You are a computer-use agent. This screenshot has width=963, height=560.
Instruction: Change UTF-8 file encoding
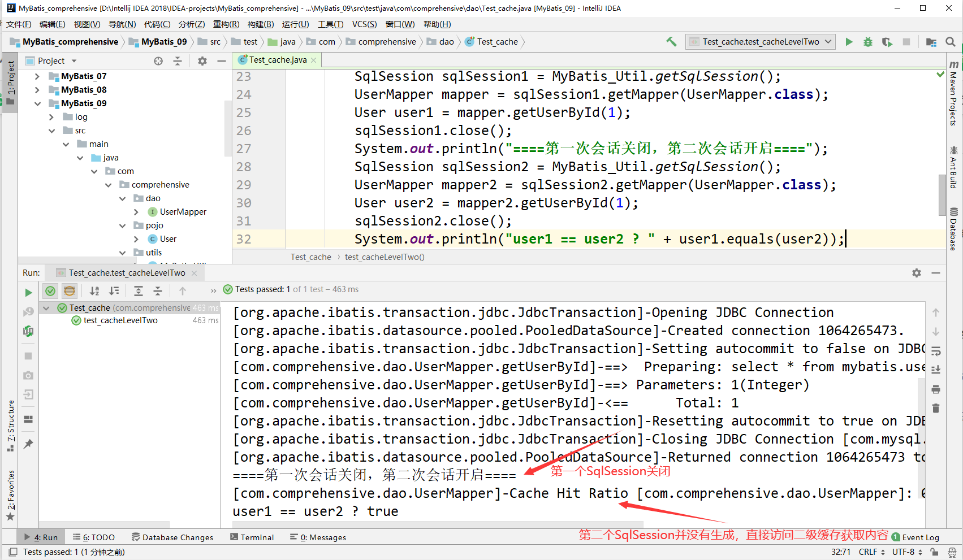[x=907, y=552]
